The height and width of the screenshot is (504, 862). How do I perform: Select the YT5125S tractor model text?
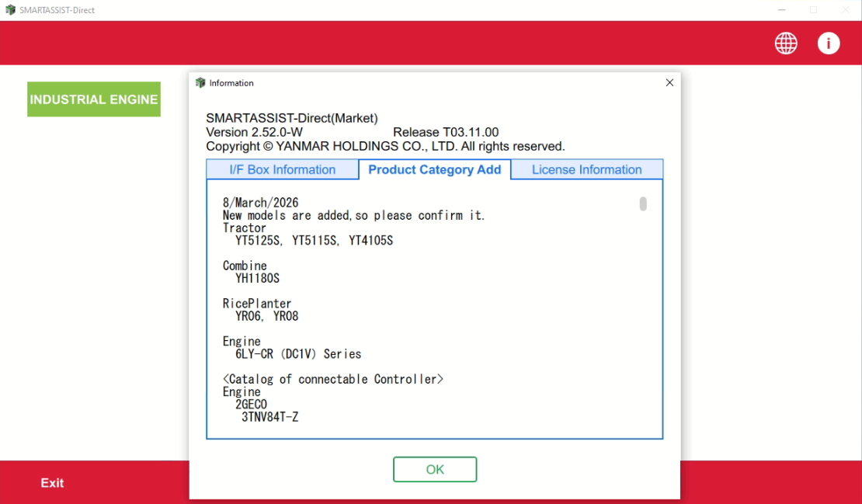tap(256, 240)
